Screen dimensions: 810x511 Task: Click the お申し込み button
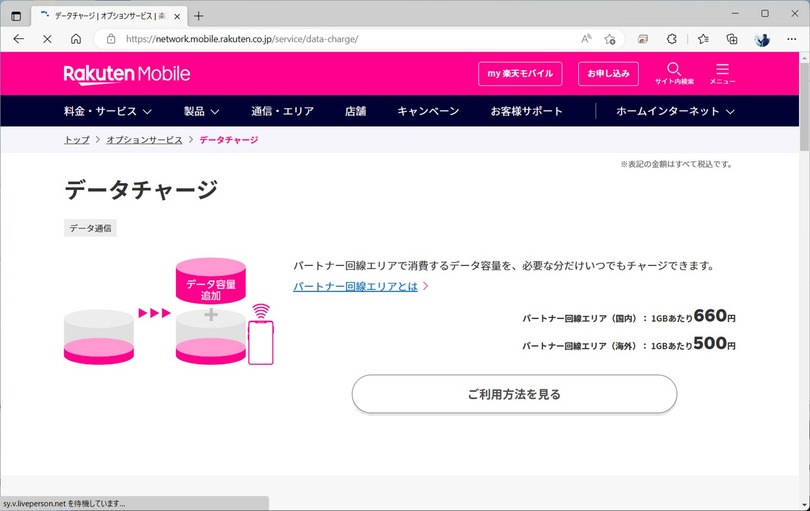[608, 73]
